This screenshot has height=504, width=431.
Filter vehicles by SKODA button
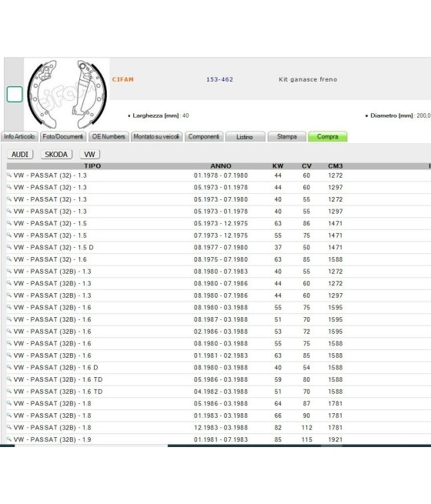(56, 155)
